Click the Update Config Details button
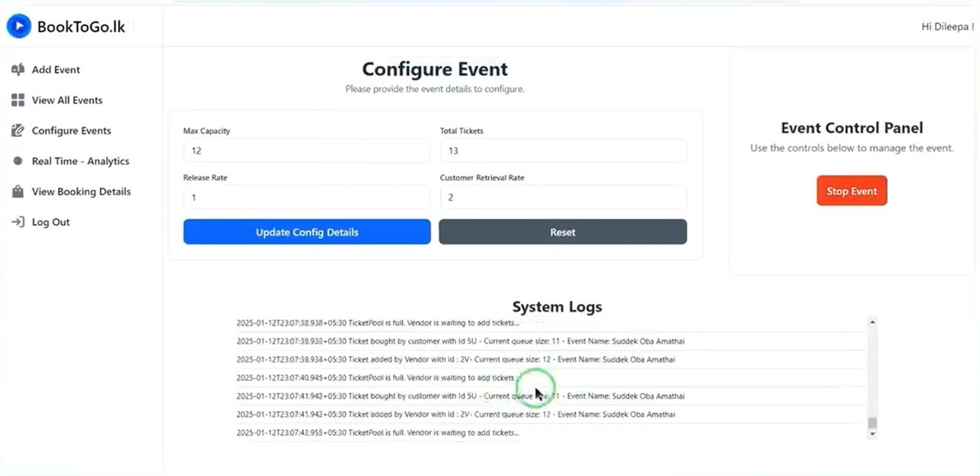This screenshot has width=980, height=476. pyautogui.click(x=307, y=232)
